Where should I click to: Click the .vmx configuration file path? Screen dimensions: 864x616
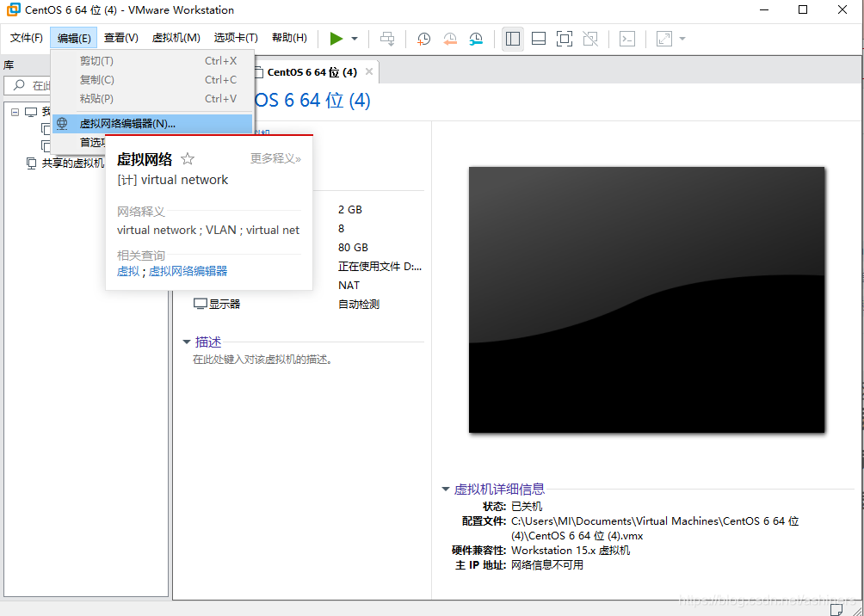[x=655, y=528]
